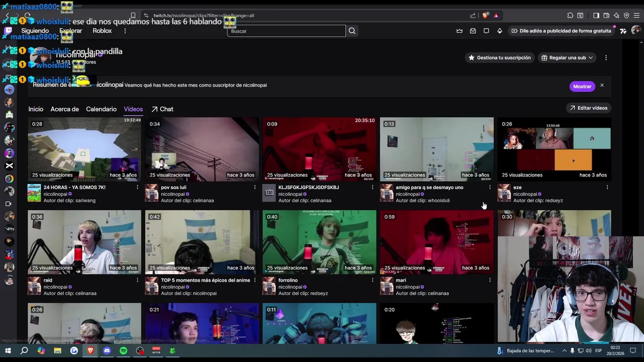Open options for eze clip
The image size is (644, 362).
pyautogui.click(x=607, y=187)
